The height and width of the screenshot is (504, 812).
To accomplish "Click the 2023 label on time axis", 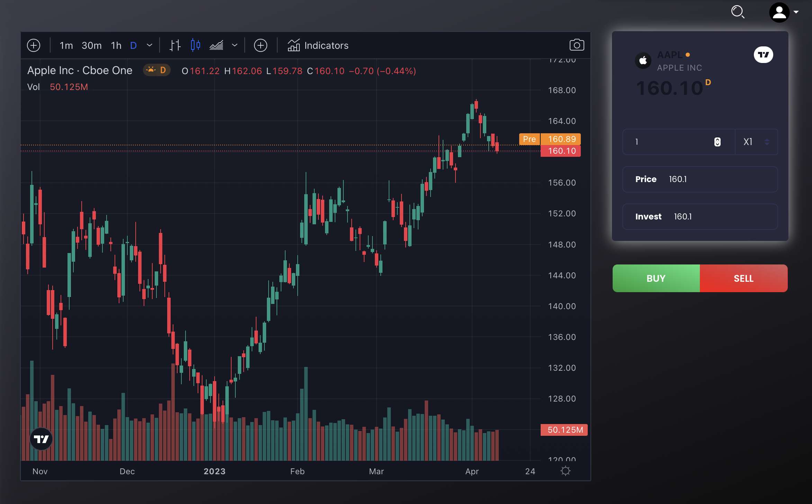I will pyautogui.click(x=215, y=471).
